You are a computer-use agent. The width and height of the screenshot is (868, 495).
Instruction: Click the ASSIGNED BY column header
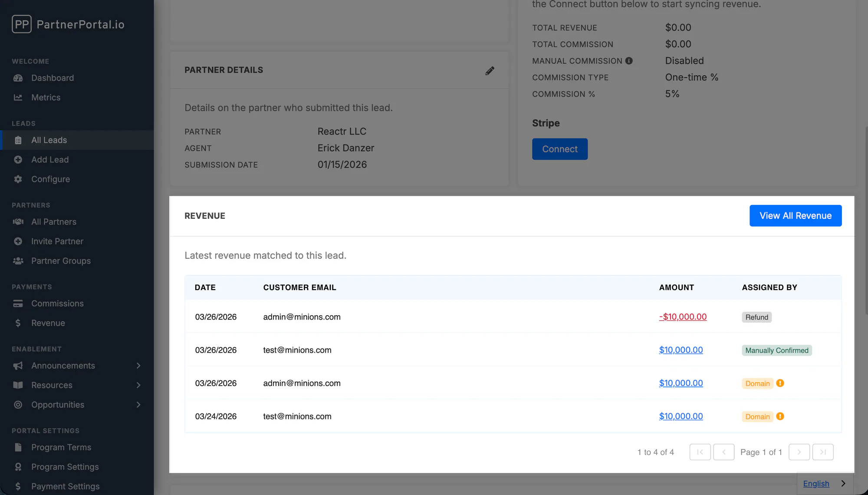click(x=769, y=287)
